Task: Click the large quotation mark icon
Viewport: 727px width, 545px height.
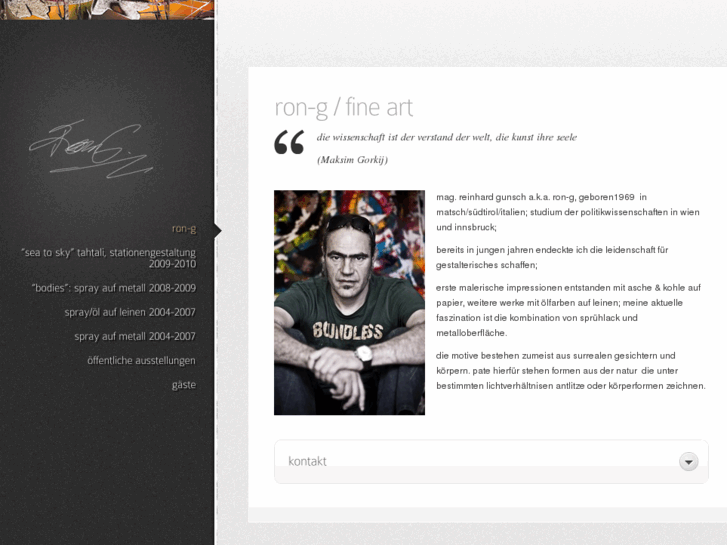Action: coord(289,142)
